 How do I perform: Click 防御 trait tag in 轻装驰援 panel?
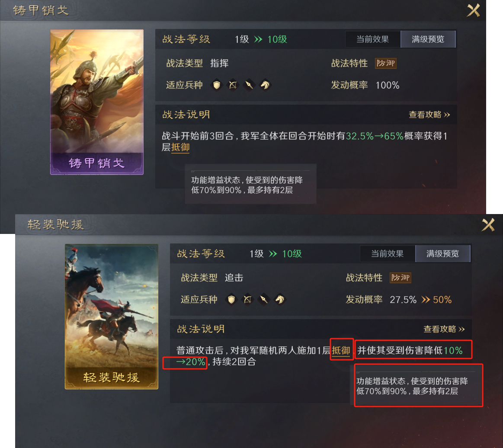point(400,278)
